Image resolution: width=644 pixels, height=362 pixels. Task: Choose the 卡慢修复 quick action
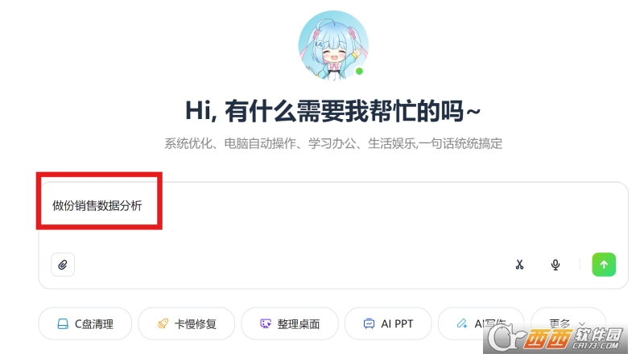[187, 324]
